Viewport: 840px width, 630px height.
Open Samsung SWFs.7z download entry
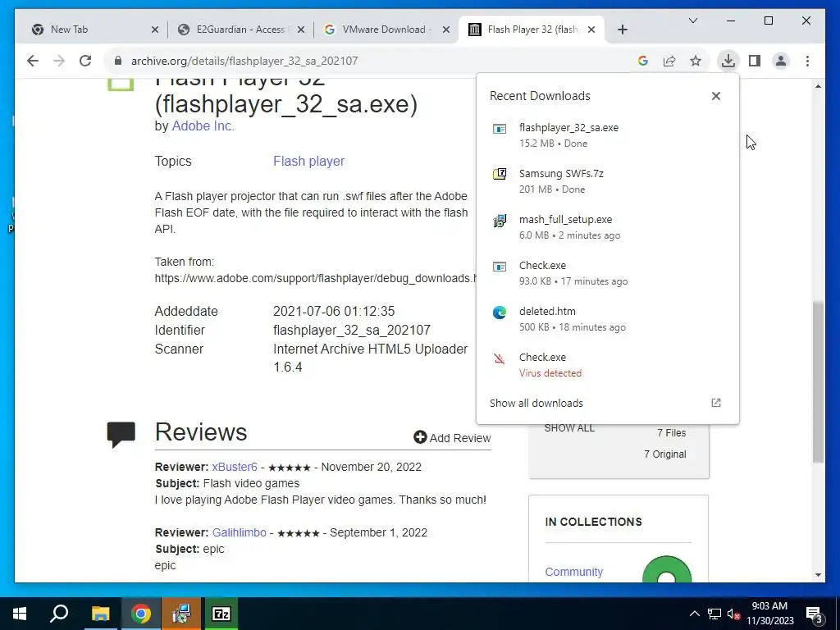click(x=608, y=181)
